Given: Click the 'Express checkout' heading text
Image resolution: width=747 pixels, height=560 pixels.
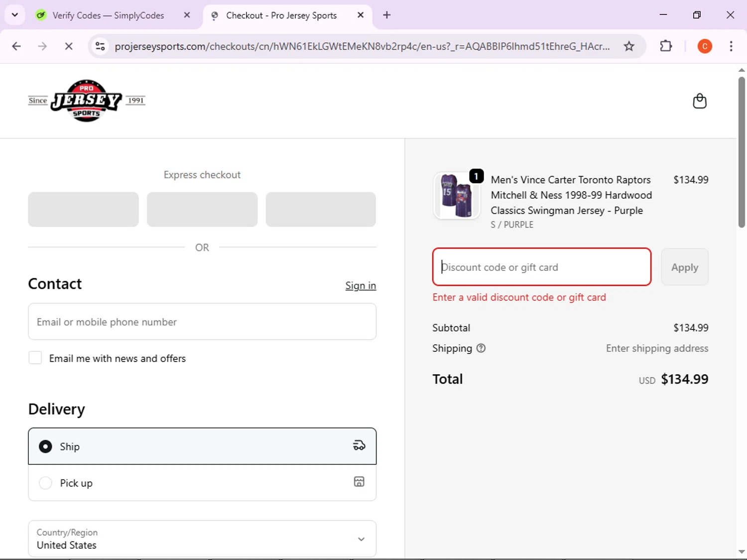Looking at the screenshot, I should point(202,175).
